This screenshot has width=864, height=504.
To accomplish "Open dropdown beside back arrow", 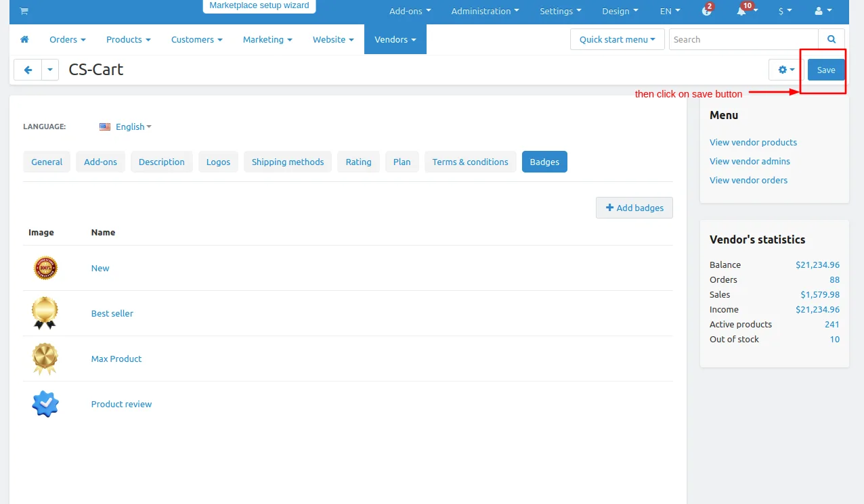I will click(50, 70).
